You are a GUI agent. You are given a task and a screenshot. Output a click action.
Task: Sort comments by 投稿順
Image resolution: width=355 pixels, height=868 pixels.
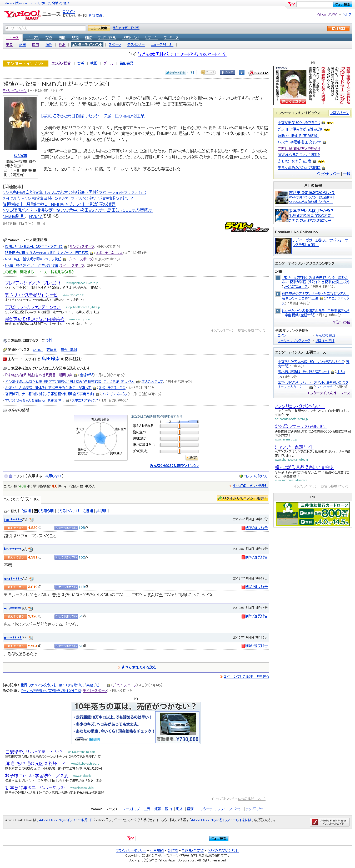(x=26, y=511)
